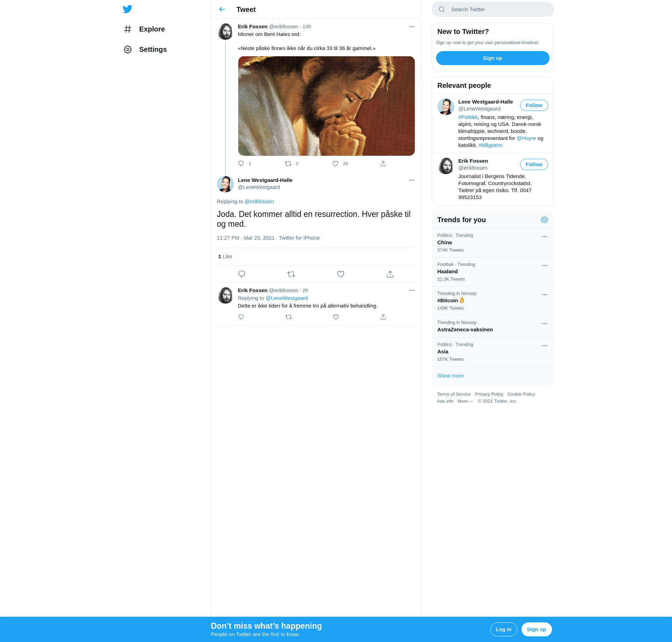Expand the More footer menu
Screen dimensions: 672x642
click(465, 401)
